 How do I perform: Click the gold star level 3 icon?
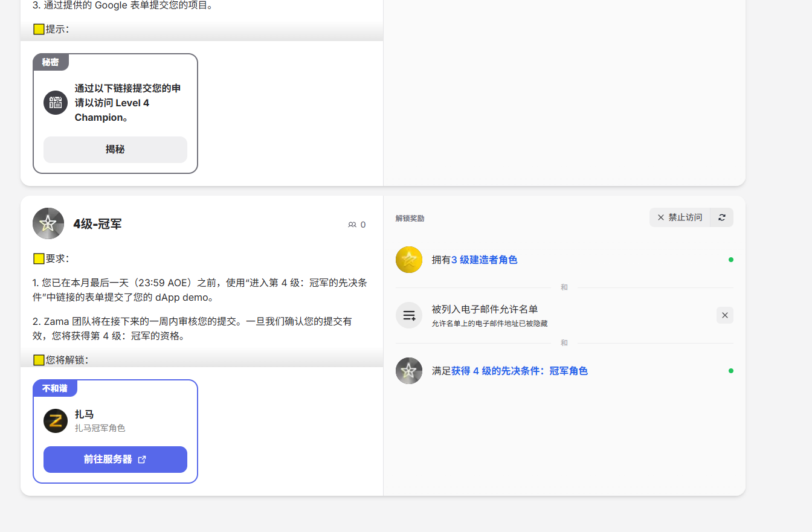(x=409, y=260)
